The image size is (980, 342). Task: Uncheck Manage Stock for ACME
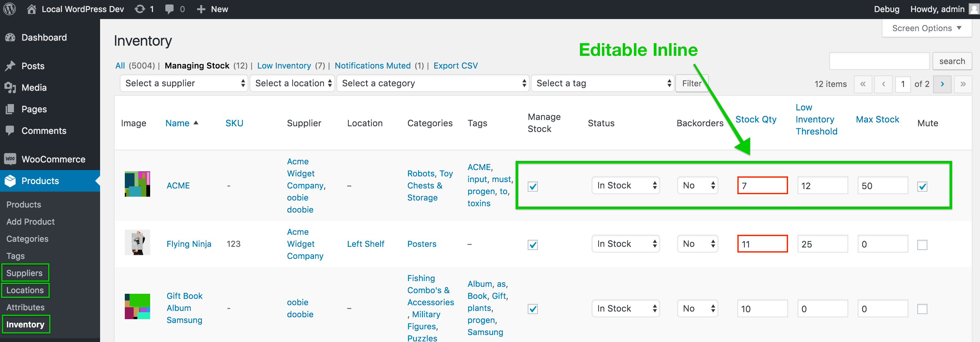pos(533,186)
